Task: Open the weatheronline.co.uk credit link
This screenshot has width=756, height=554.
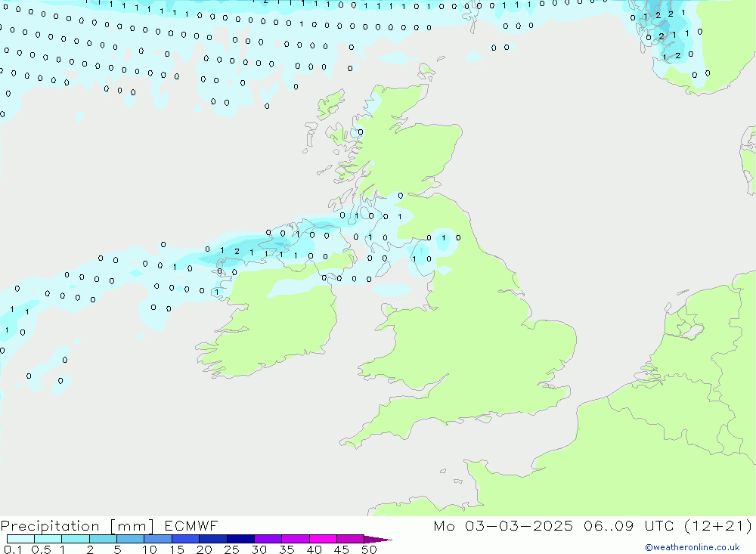Action: 692,547
